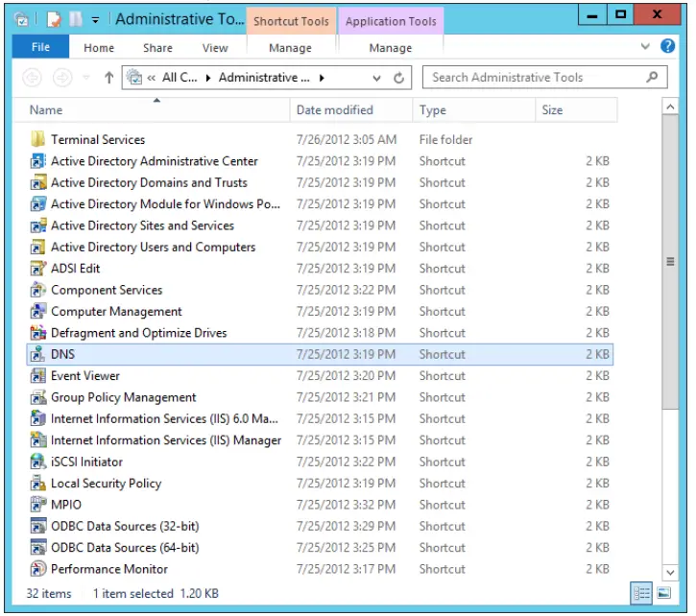Click the scroll up arrow
This screenshot has height=616, width=696.
coord(670,107)
